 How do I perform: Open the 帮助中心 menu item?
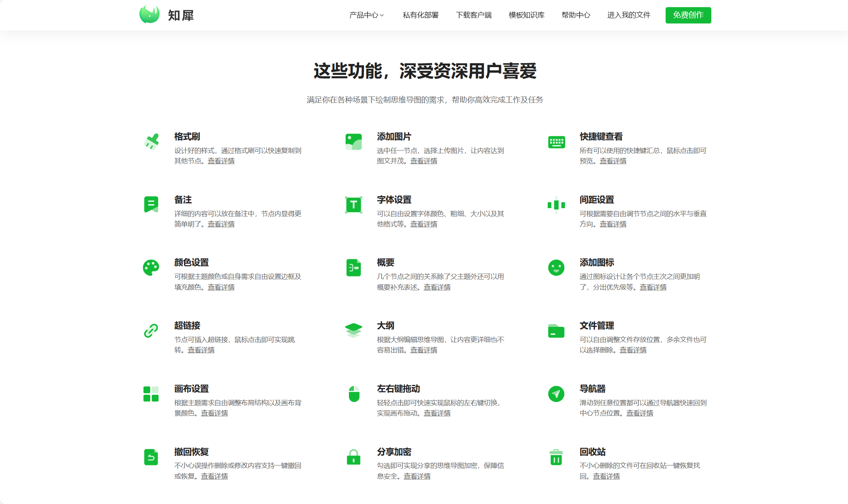pos(576,15)
